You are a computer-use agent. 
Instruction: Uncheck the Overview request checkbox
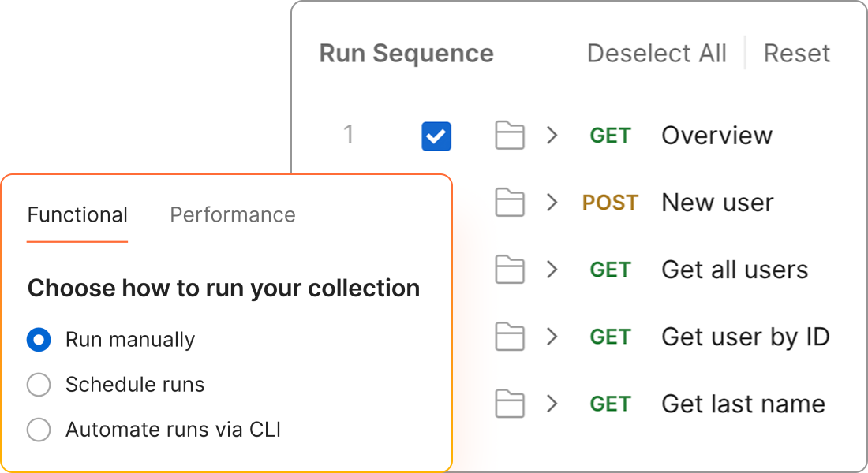pos(436,136)
